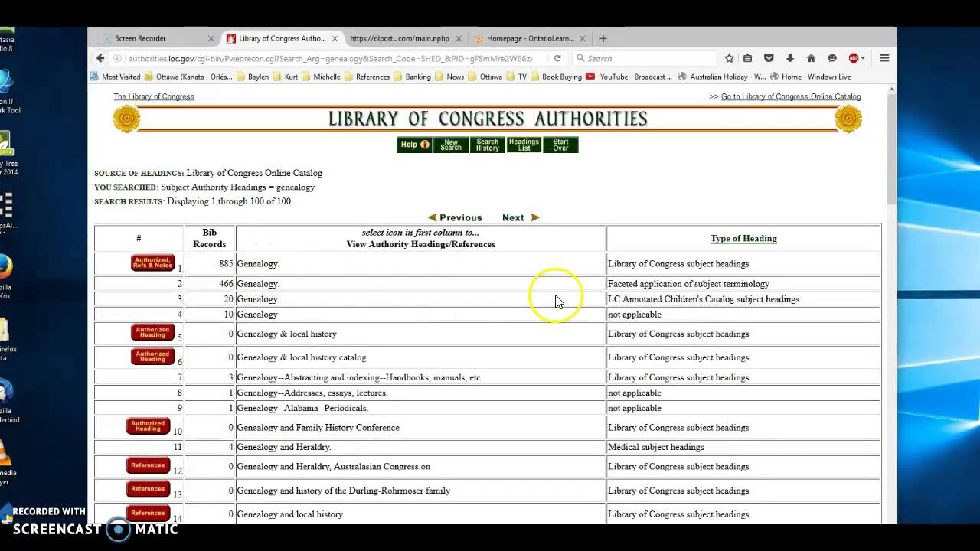Show bookmarks list icon in toolbar
The width and height of the screenshot is (980, 551).
click(x=748, y=58)
